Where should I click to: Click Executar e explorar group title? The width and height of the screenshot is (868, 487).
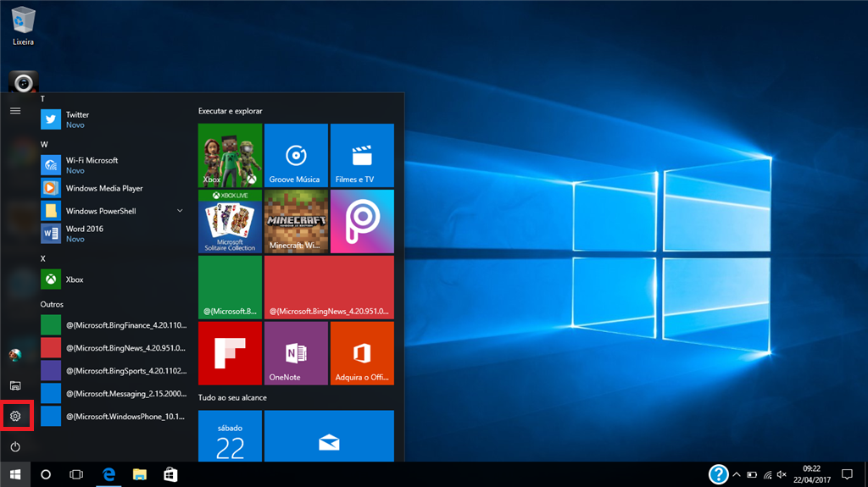click(231, 111)
